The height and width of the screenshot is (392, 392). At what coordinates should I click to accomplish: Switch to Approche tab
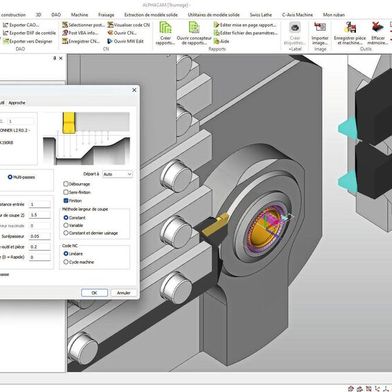point(17,103)
